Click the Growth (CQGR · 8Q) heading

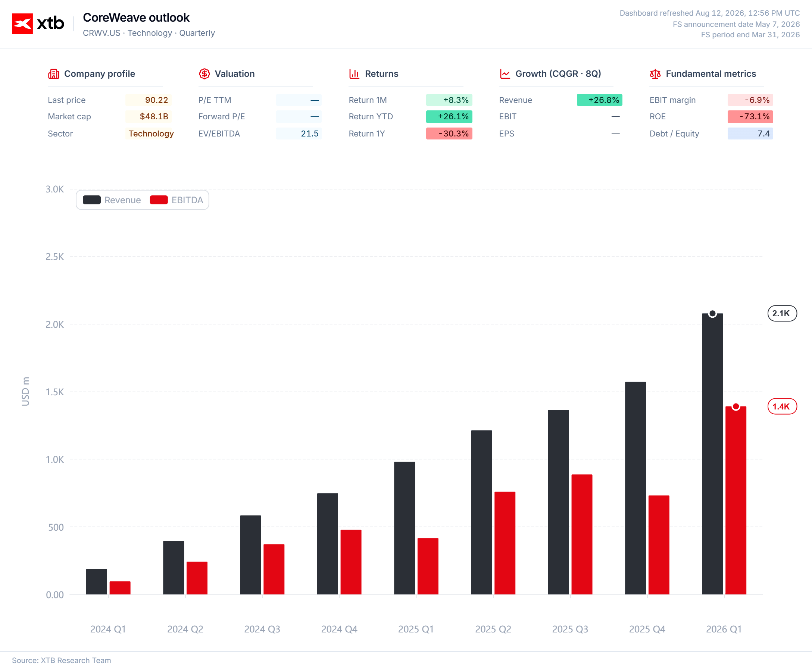tap(558, 73)
